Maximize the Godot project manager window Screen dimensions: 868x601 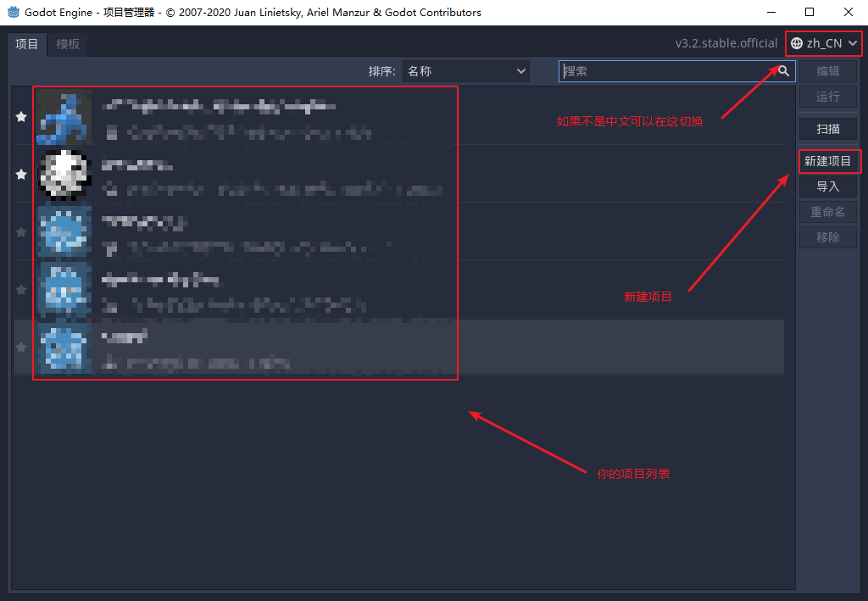coord(810,12)
